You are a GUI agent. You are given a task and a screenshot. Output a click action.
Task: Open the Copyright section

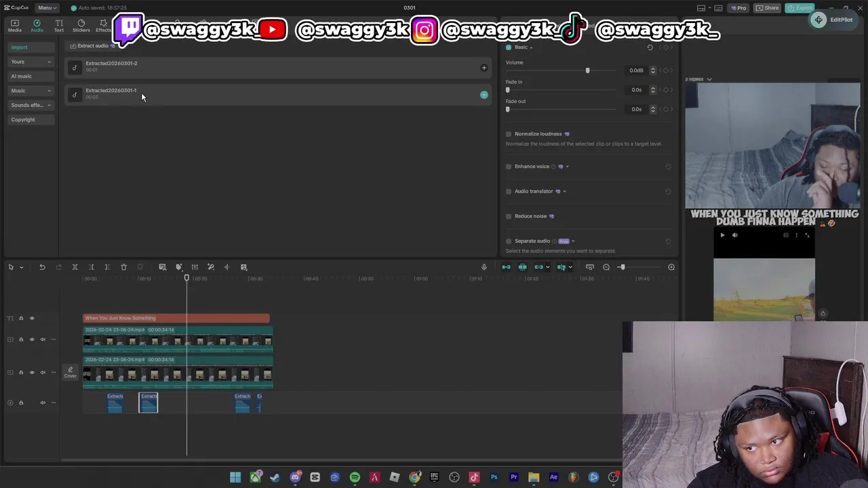point(31,119)
